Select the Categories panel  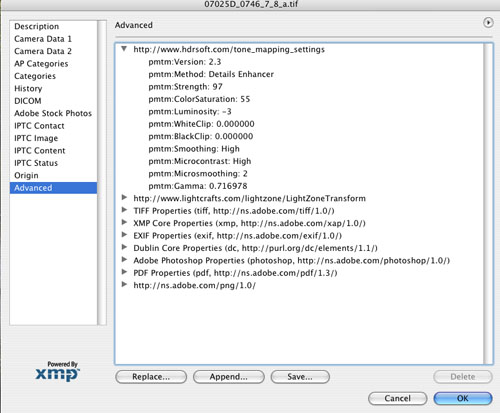tap(53, 76)
